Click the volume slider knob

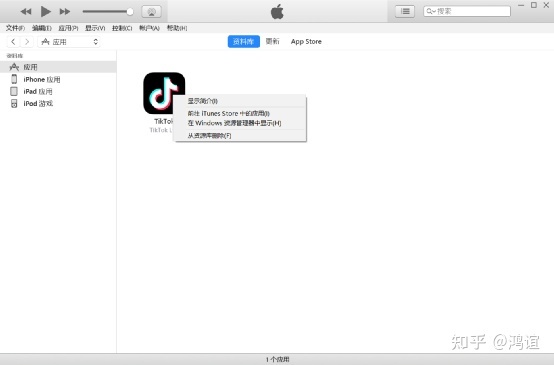pos(130,12)
